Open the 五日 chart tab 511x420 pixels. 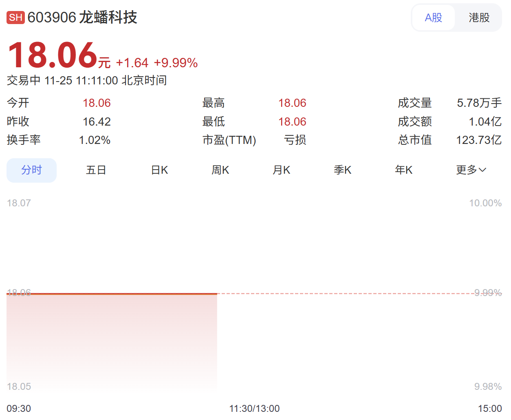pyautogui.click(x=96, y=170)
